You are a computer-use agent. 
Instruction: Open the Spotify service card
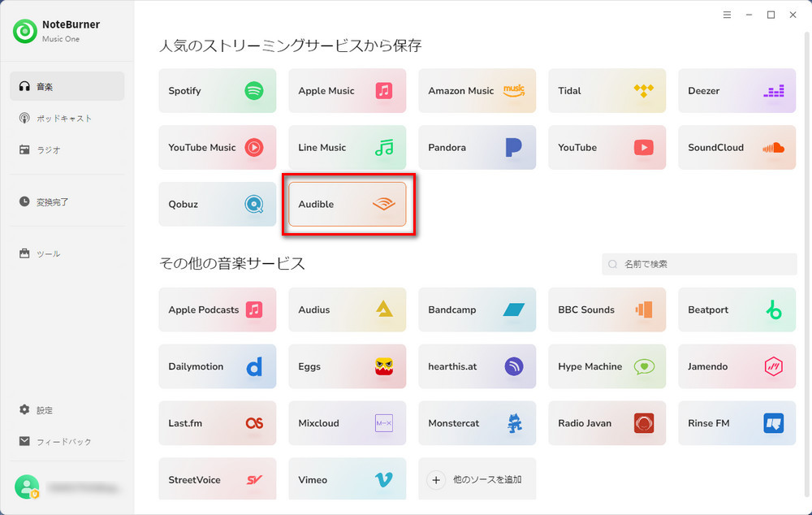coord(218,91)
